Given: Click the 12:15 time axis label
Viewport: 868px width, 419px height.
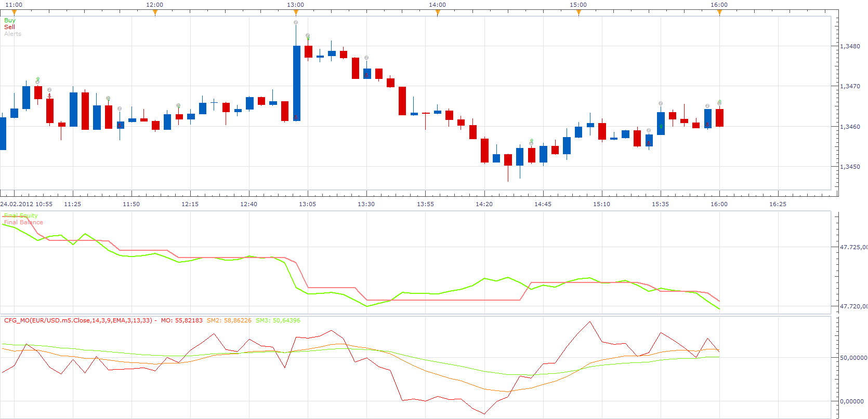Looking at the screenshot, I should point(190,204).
